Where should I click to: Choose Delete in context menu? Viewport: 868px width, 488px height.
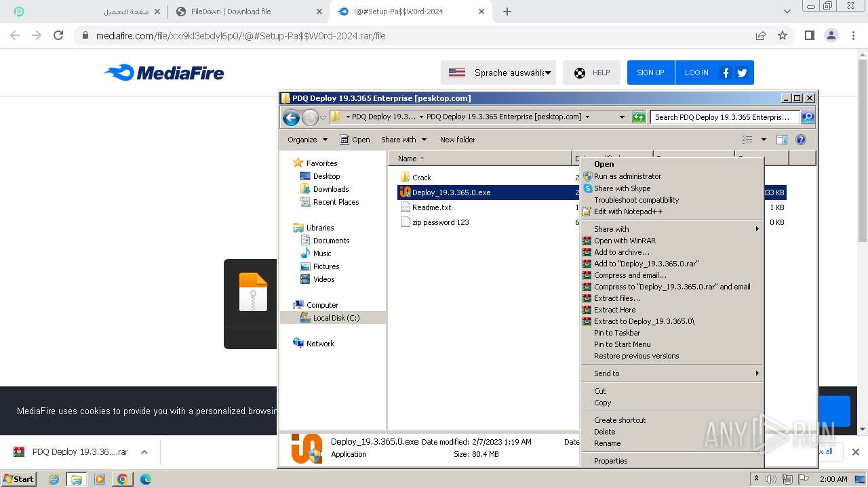671,432
